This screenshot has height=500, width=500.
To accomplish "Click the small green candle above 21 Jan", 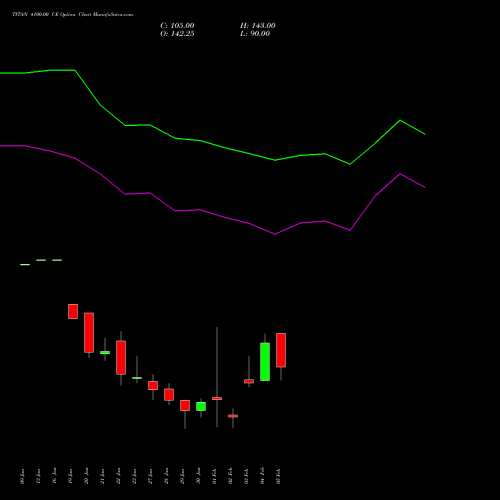I will [105, 352].
